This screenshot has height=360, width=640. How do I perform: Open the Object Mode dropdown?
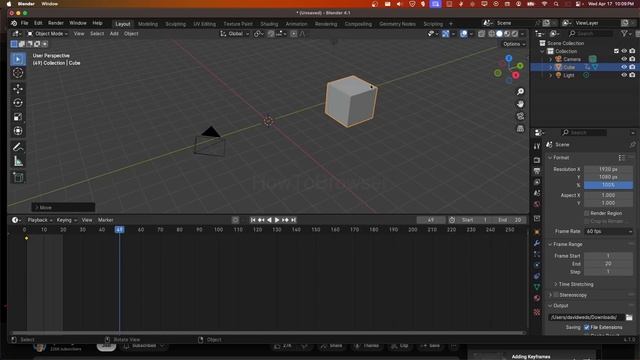pyautogui.click(x=47, y=33)
